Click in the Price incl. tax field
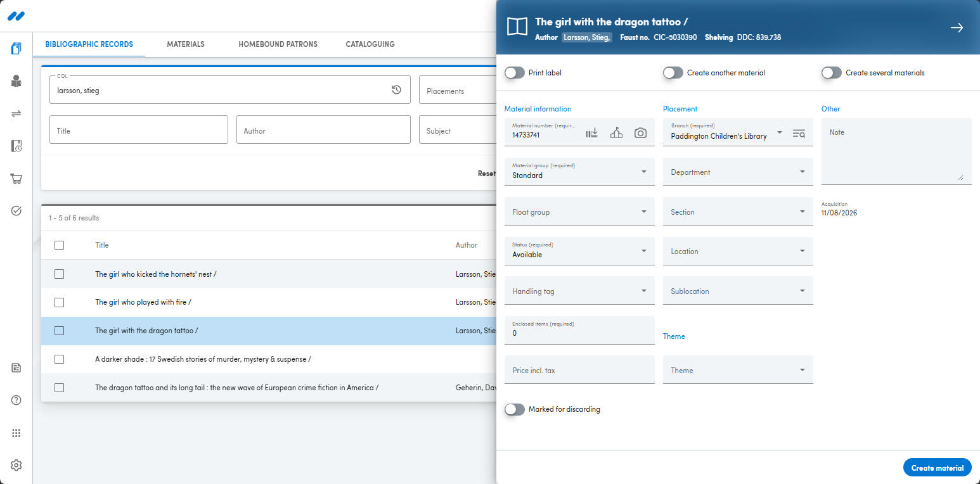Viewport: 980px width, 484px height. tap(579, 370)
